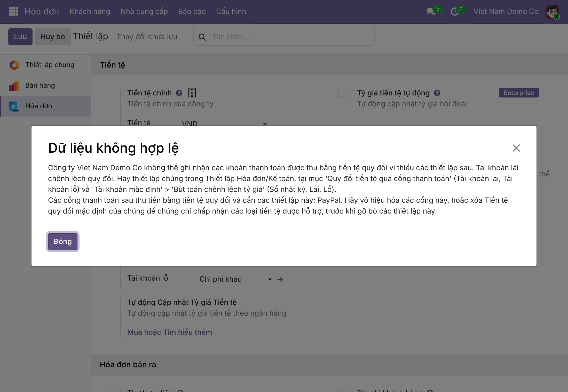Open the apps grid menu icon

13,11
